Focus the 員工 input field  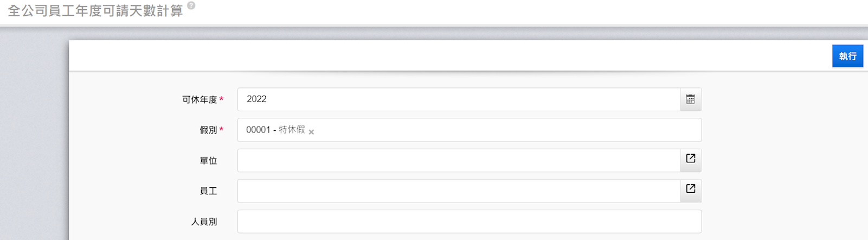(x=459, y=191)
